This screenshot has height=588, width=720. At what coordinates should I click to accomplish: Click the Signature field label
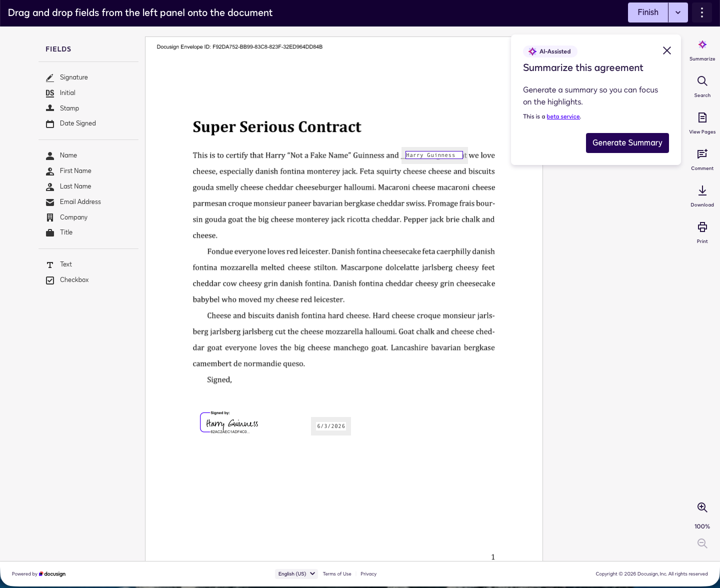74,77
